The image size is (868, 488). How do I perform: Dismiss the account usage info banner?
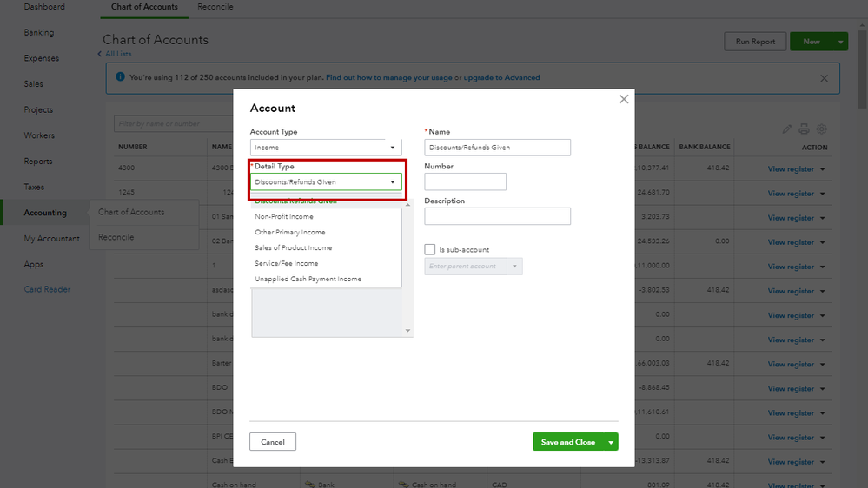[x=824, y=78]
